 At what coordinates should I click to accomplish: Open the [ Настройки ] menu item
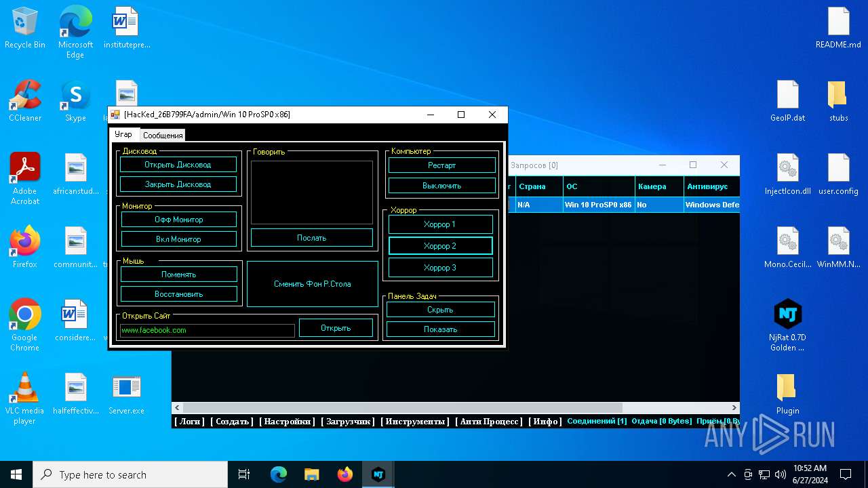[x=288, y=422]
